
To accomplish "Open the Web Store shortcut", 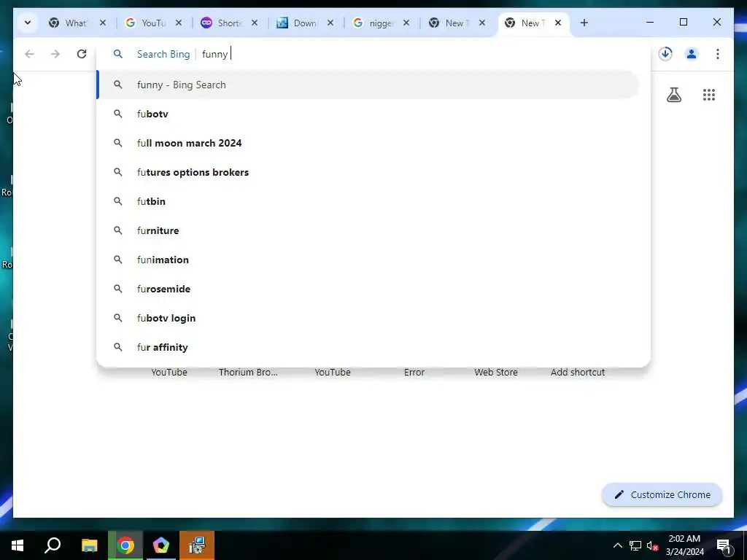I will pos(496,373).
